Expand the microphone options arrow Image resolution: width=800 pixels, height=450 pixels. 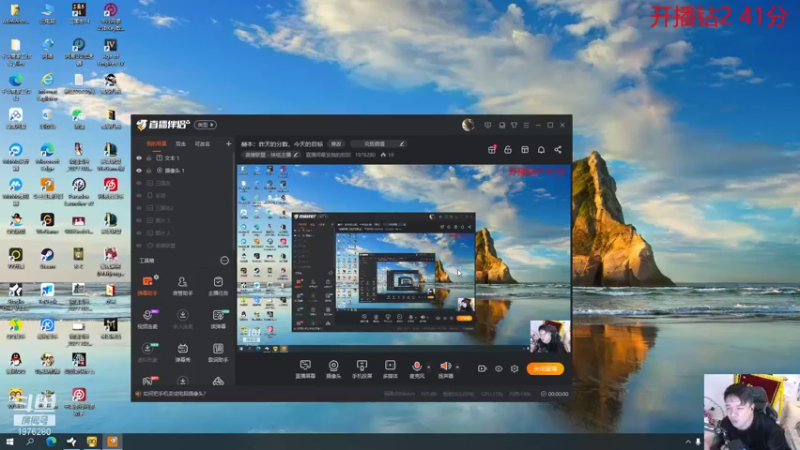coord(429,367)
